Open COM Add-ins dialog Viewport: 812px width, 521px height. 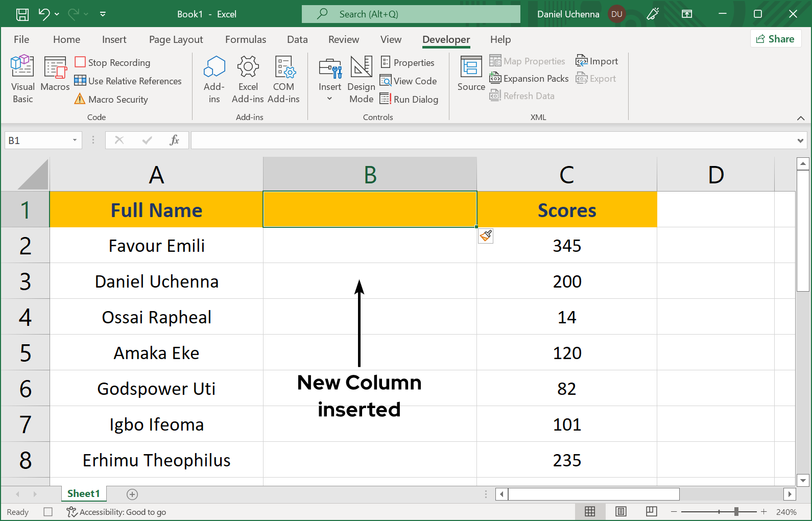click(x=283, y=78)
